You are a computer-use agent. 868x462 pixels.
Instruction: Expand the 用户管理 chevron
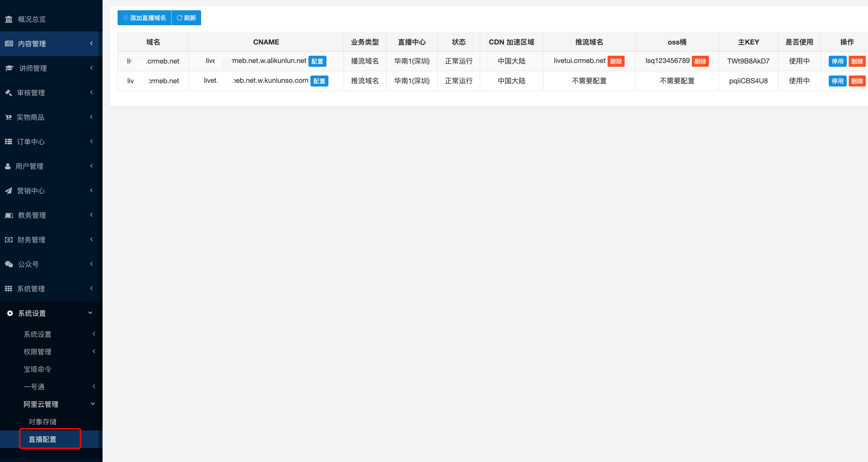(x=91, y=166)
